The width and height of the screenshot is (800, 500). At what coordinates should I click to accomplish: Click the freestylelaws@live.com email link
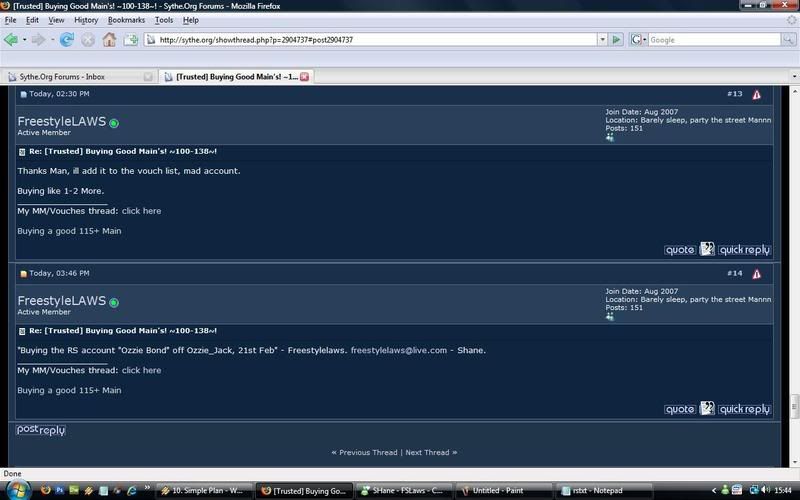tap(398, 350)
